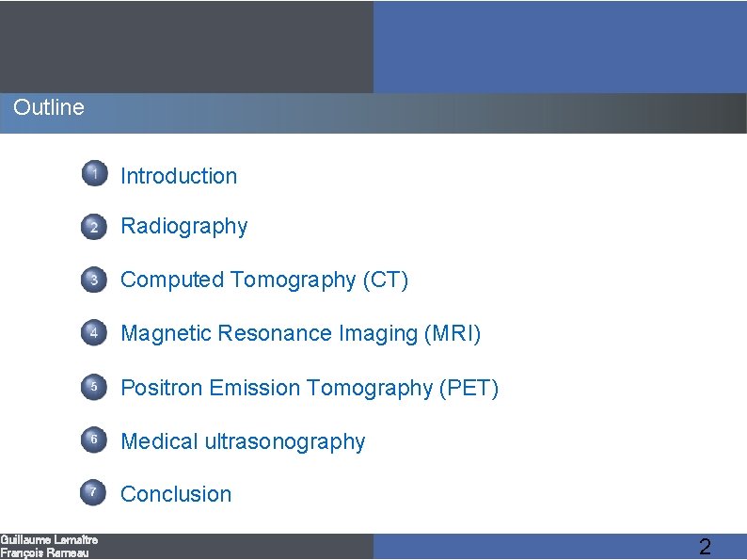Click the number 1 bullet ball
Viewport: 747px width, 560px height.
[x=94, y=173]
